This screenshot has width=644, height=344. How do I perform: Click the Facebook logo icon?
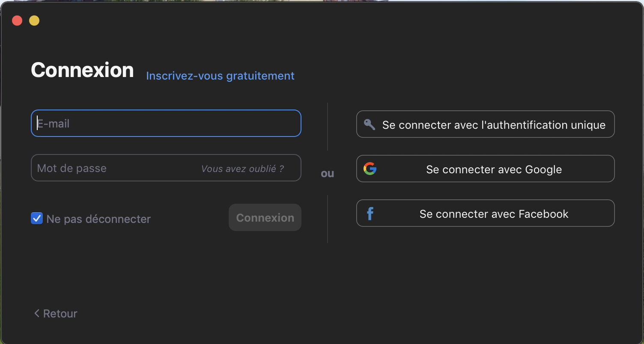tap(370, 213)
